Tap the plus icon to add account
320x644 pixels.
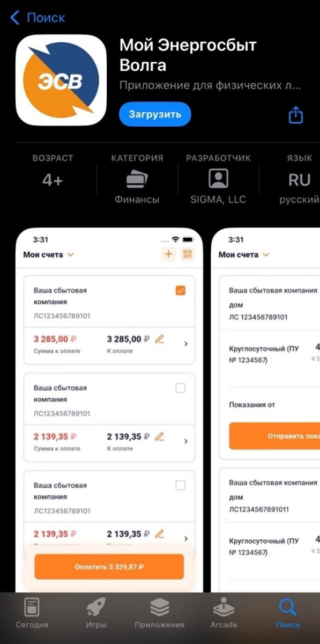click(169, 254)
